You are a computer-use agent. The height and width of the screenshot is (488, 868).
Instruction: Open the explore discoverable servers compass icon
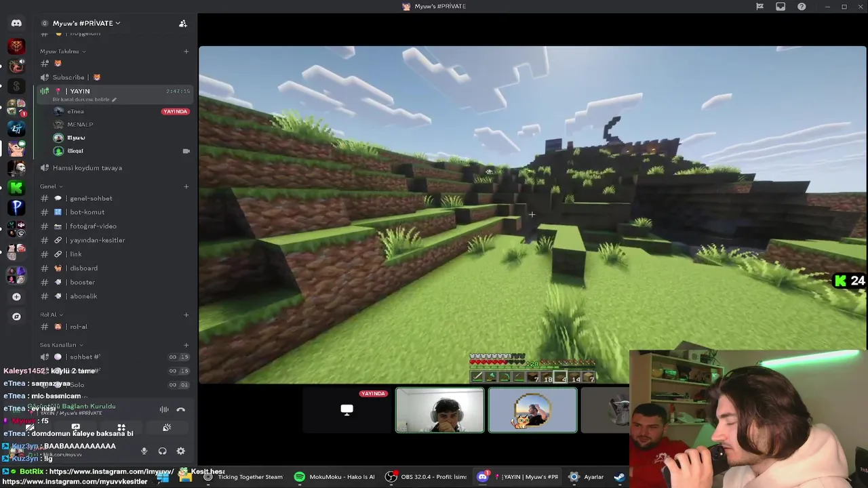pyautogui.click(x=16, y=317)
